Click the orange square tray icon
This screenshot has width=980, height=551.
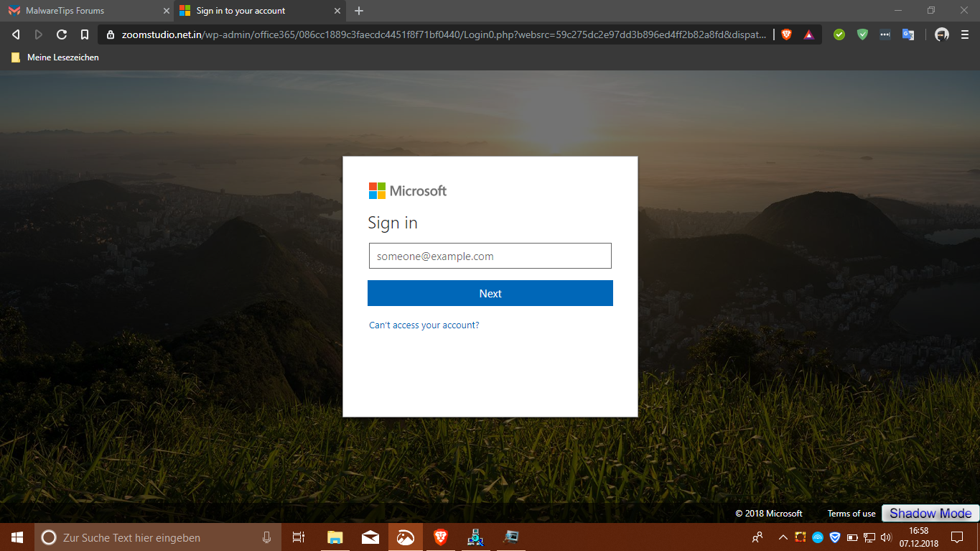point(800,537)
